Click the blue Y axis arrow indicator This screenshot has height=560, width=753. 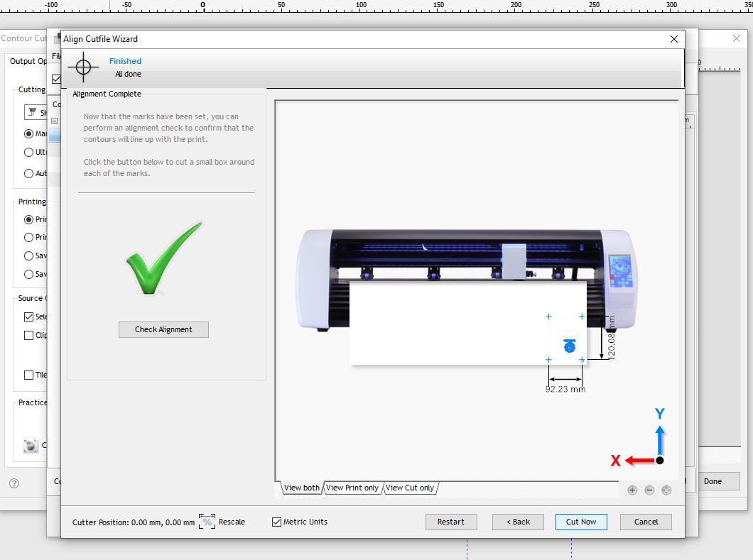click(x=660, y=440)
